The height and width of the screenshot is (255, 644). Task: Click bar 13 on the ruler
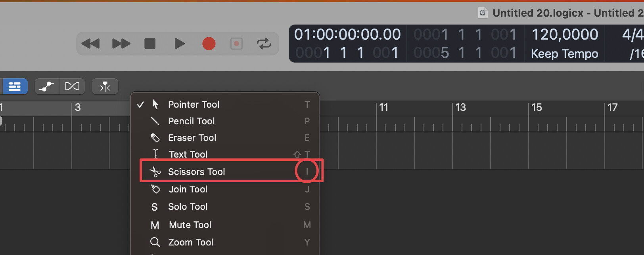[460, 108]
